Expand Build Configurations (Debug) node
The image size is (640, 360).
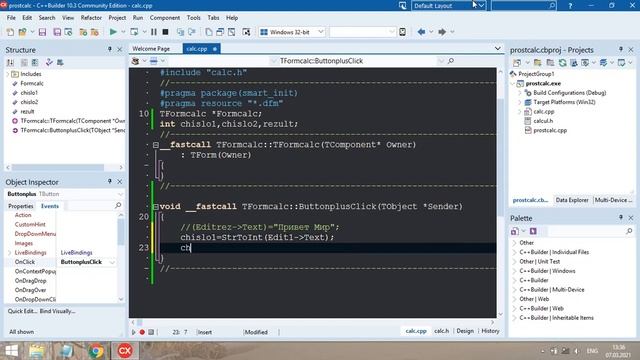pos(520,93)
